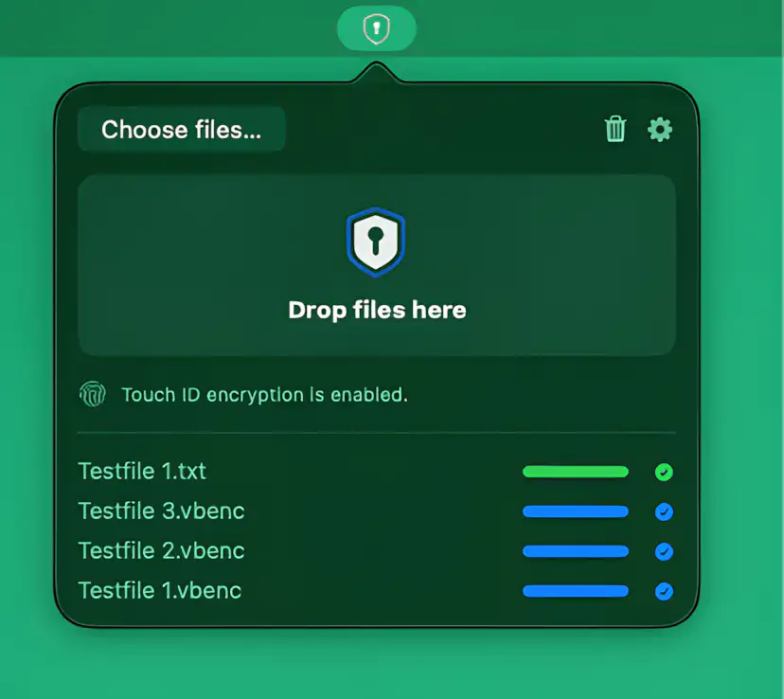This screenshot has width=784, height=699.
Task: Click the trash can icon
Action: click(615, 129)
